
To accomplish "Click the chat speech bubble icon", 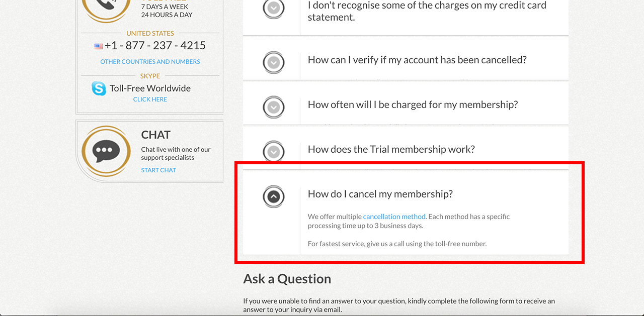I will tap(106, 150).
